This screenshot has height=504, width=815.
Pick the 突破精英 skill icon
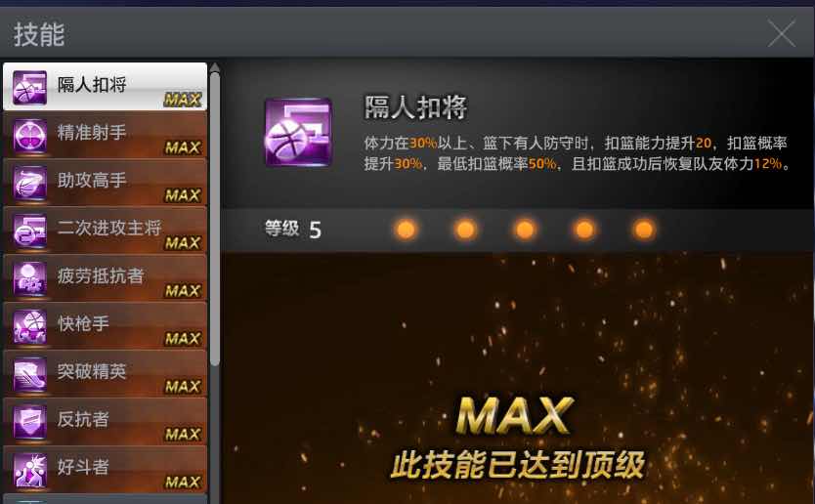(x=29, y=375)
